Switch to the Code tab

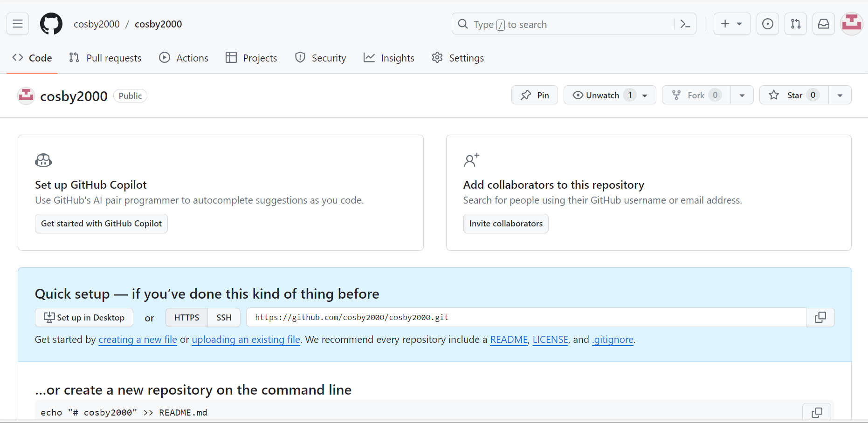[x=32, y=58]
